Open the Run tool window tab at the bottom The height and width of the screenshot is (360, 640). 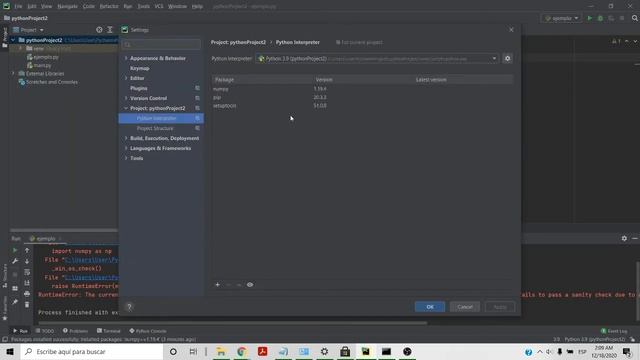click(x=20, y=331)
